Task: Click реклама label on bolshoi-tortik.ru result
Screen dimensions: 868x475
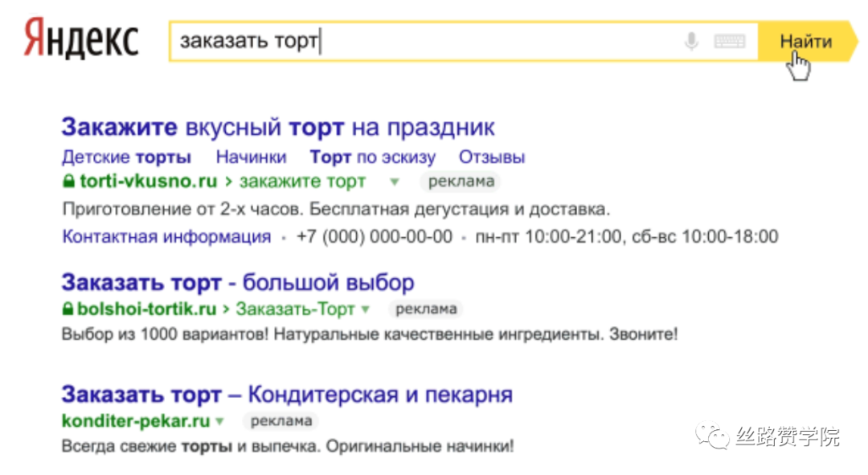Action: (x=426, y=309)
